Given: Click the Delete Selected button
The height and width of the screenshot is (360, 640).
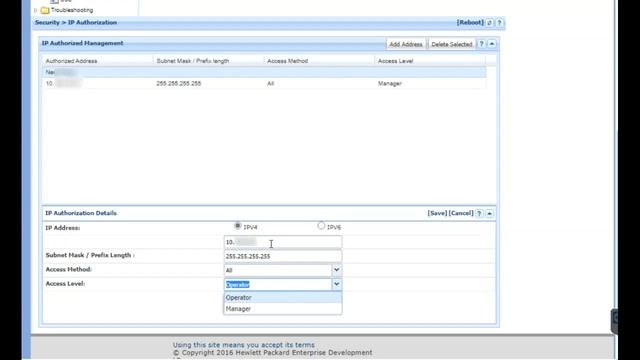Looking at the screenshot, I should 451,44.
